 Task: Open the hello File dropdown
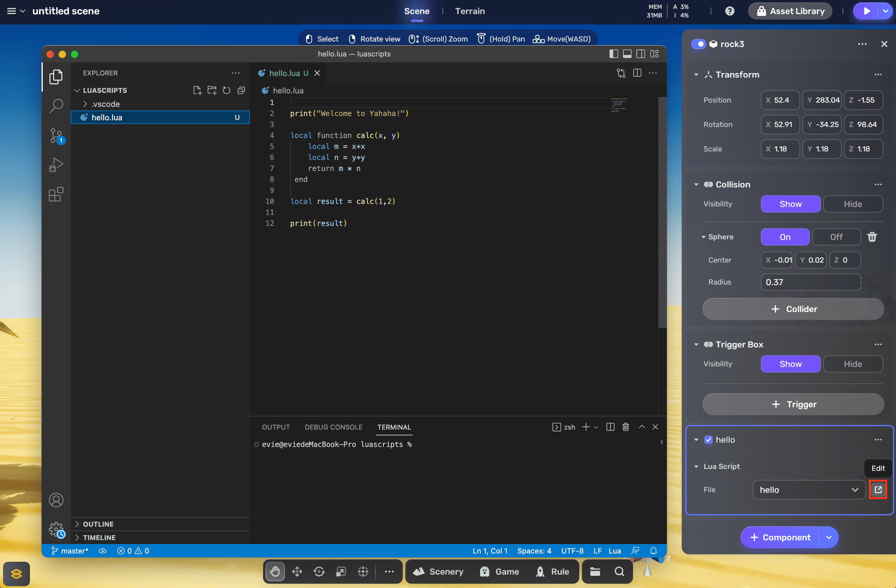pyautogui.click(x=809, y=489)
